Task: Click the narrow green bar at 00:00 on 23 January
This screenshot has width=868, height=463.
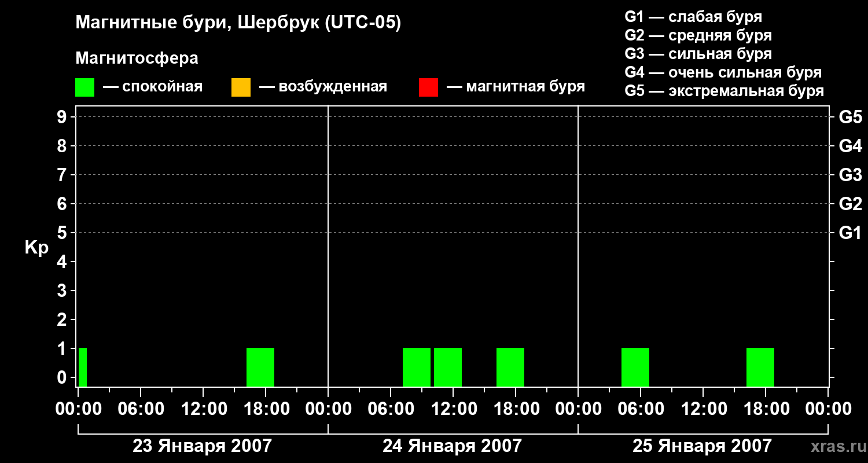Action: [83, 367]
